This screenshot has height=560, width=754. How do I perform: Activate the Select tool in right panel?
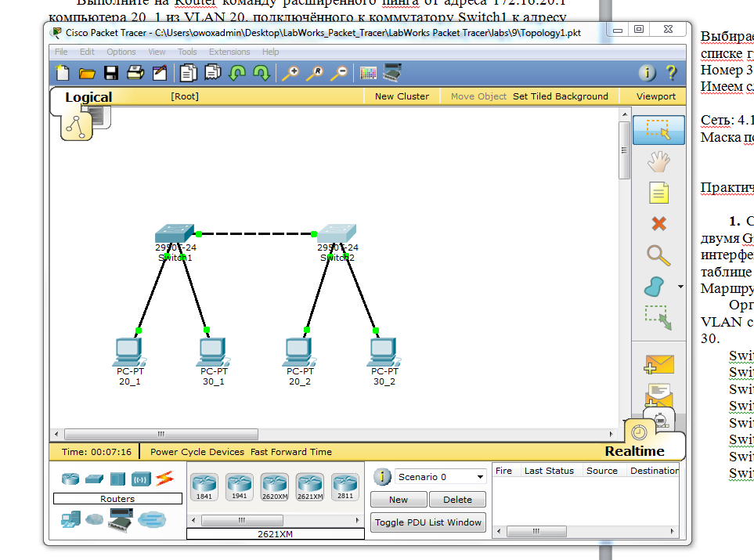[658, 130]
